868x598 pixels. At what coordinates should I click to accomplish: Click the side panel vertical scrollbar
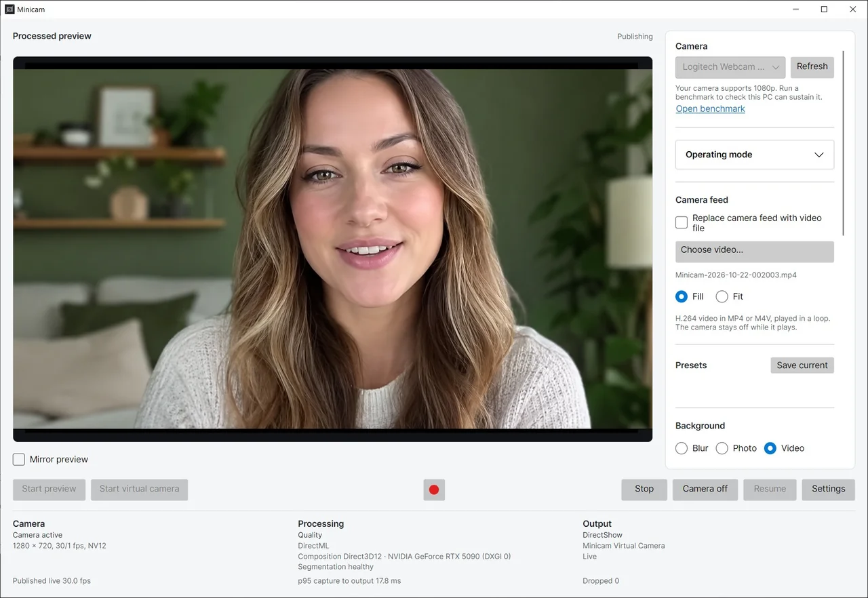pyautogui.click(x=844, y=142)
